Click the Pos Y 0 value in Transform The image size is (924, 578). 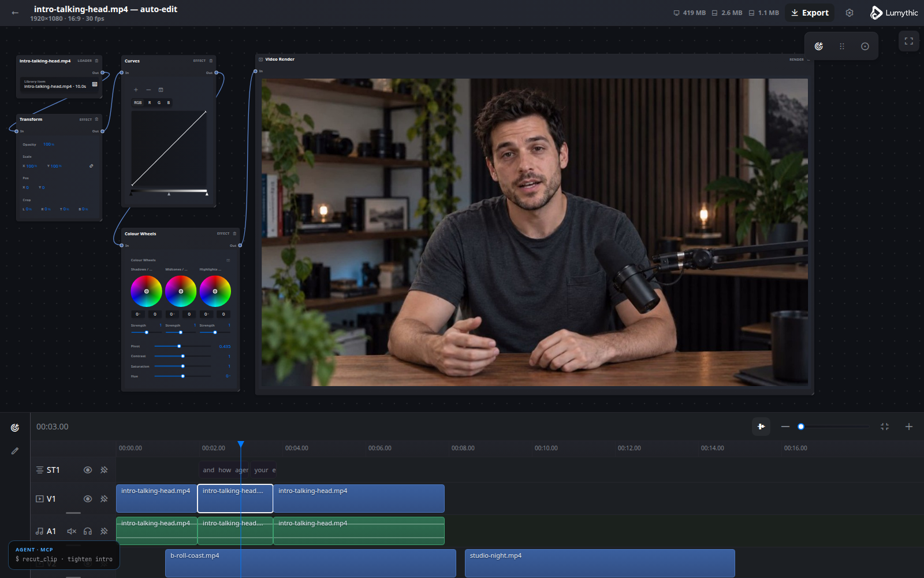pos(43,187)
